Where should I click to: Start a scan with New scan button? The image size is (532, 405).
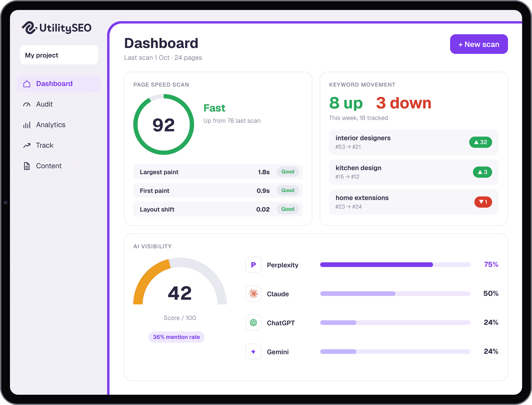pyautogui.click(x=479, y=44)
